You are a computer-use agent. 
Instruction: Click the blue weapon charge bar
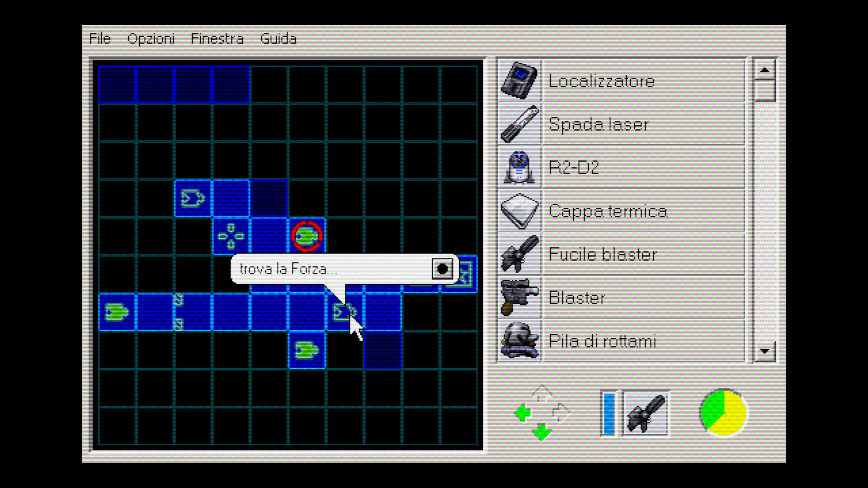coord(609,414)
